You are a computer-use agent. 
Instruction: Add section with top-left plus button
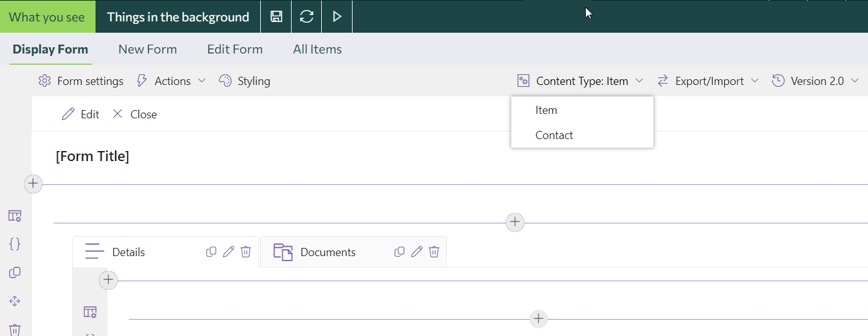[x=33, y=184]
